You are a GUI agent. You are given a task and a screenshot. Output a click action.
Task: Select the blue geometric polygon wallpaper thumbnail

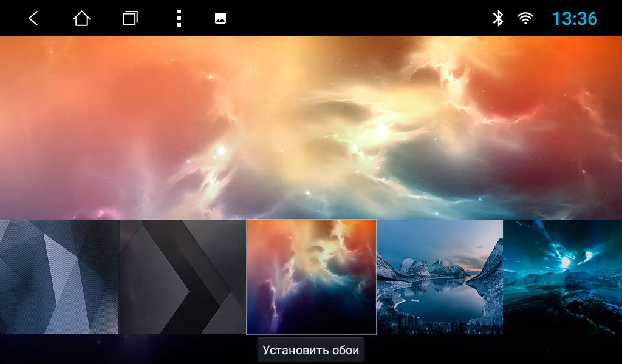59,277
